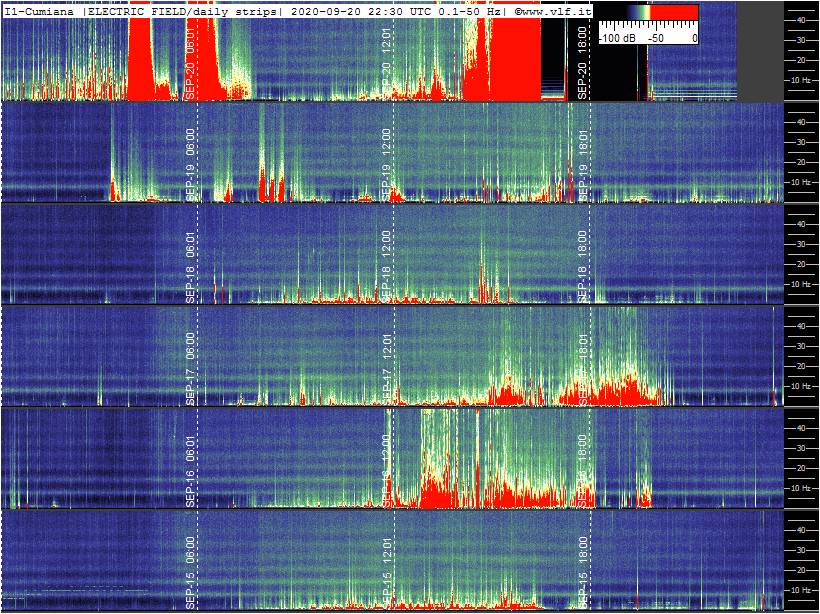820x614 pixels.
Task: Click the SEP-17 12:01 time label
Action: coord(388,369)
